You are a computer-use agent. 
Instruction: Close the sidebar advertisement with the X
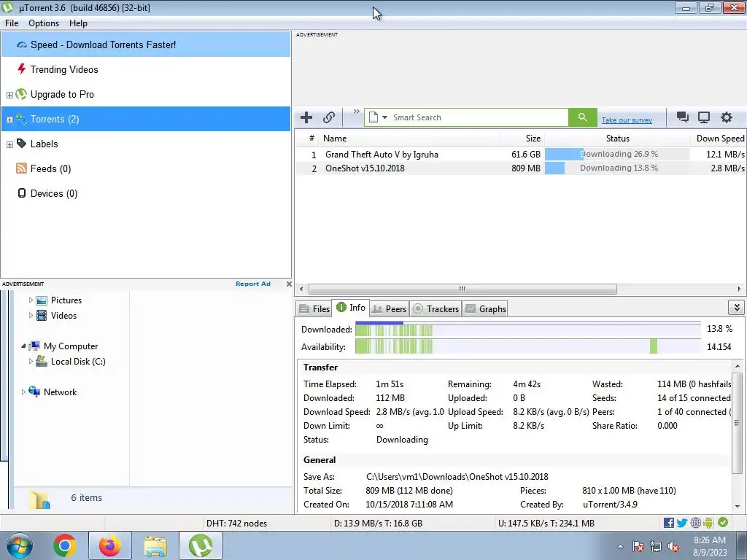point(289,284)
